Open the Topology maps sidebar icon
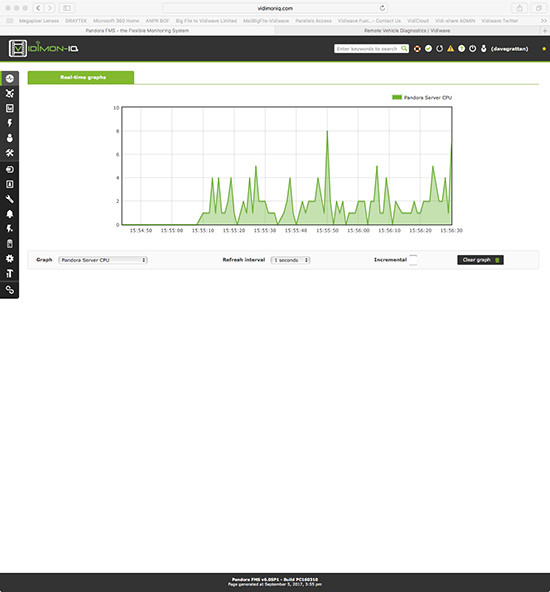The width and height of the screenshot is (550, 592). tap(10, 93)
